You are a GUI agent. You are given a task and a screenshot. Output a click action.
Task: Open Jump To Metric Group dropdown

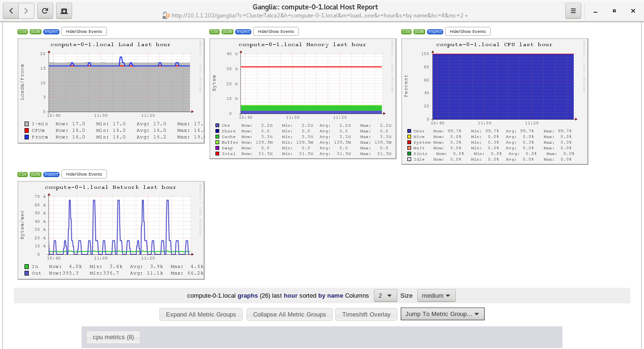(x=442, y=314)
